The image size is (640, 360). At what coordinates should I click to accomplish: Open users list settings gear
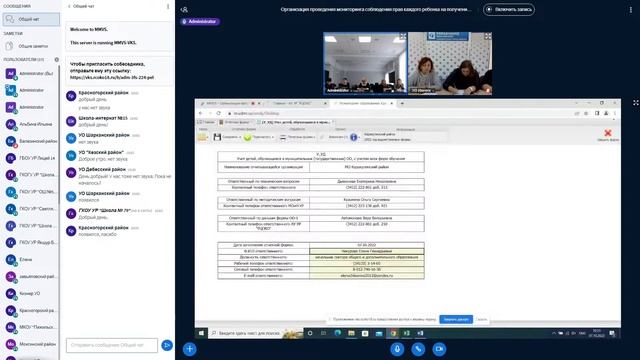click(57, 60)
